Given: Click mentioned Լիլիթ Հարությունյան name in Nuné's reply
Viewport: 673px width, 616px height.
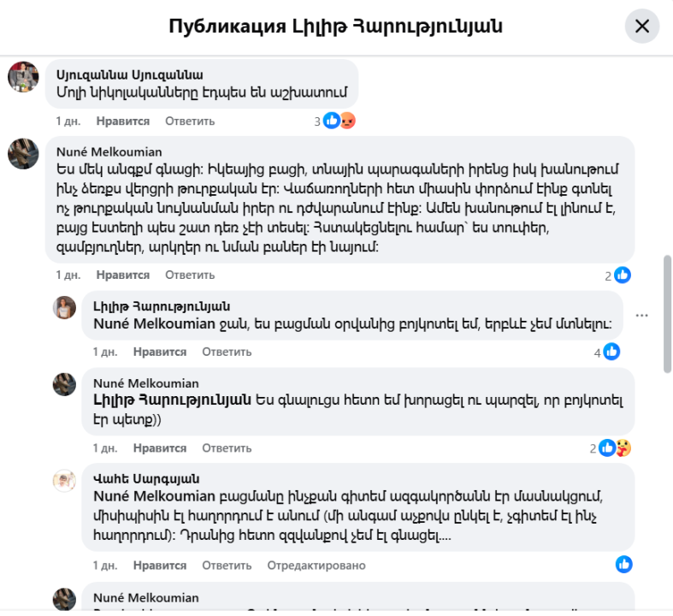Looking at the screenshot, I should click(172, 400).
